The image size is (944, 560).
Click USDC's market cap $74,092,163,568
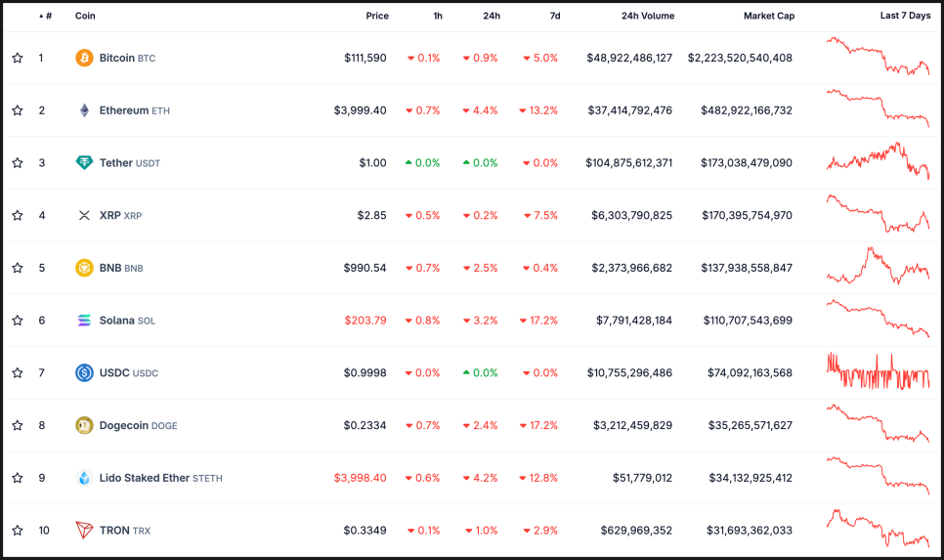(x=751, y=372)
